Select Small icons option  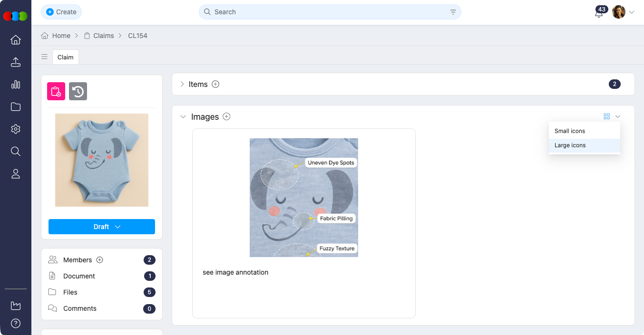click(570, 131)
